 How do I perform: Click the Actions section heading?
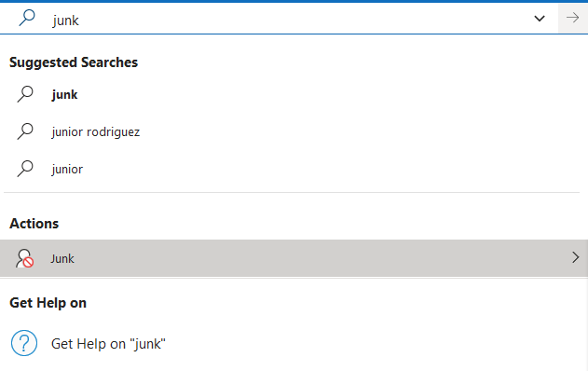pyautogui.click(x=34, y=224)
